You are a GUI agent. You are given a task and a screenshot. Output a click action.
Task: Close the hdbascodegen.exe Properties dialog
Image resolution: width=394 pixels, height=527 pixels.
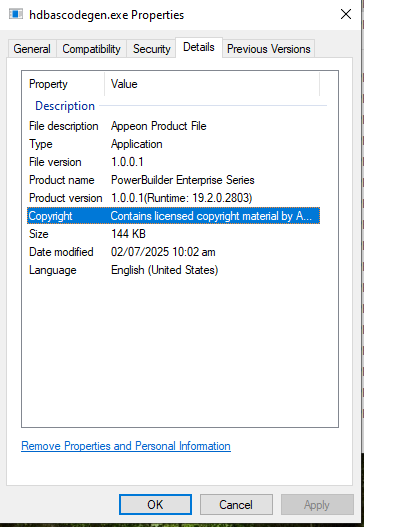click(346, 14)
